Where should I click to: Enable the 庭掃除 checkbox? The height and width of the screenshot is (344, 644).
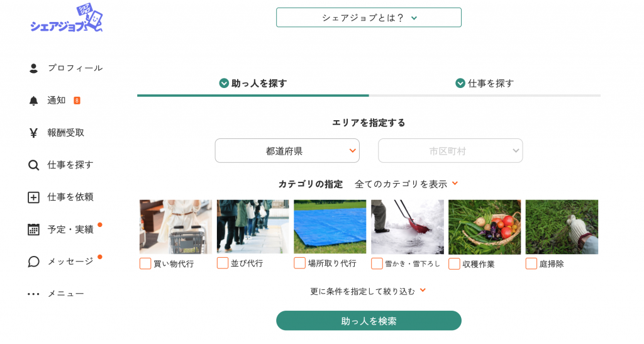pos(531,264)
